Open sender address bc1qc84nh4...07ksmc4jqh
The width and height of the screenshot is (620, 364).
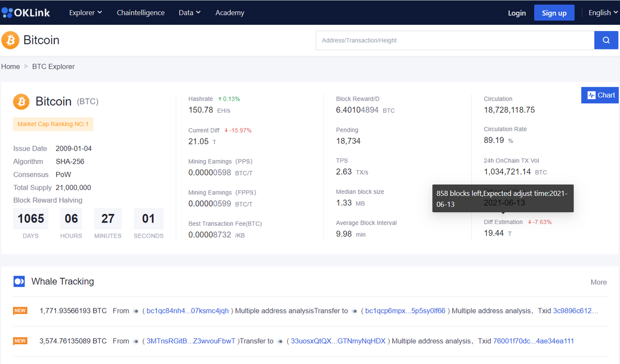tap(188, 311)
